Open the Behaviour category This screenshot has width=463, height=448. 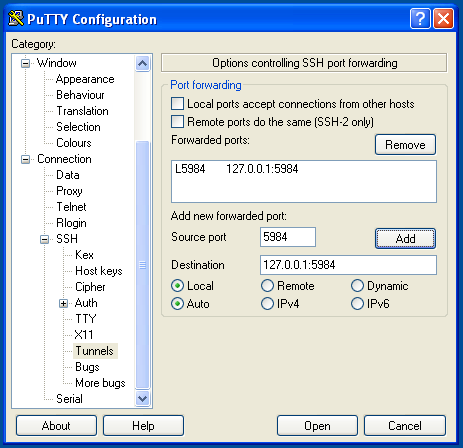click(80, 95)
